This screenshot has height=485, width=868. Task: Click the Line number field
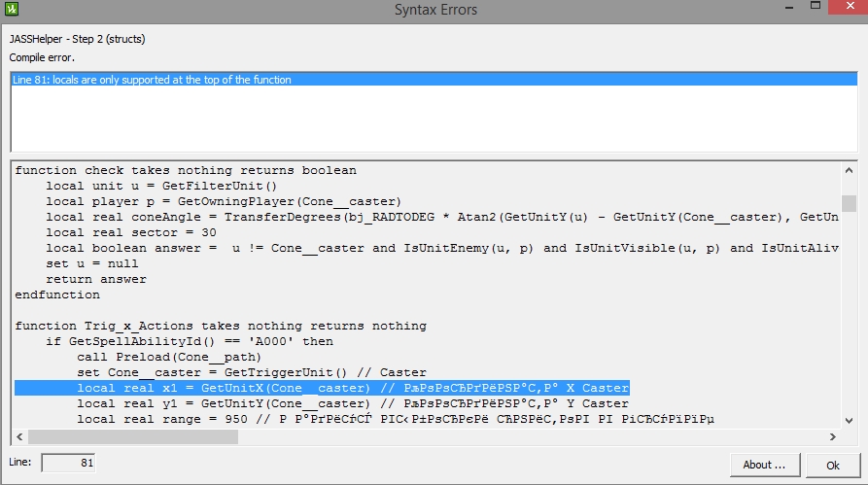coord(68,464)
